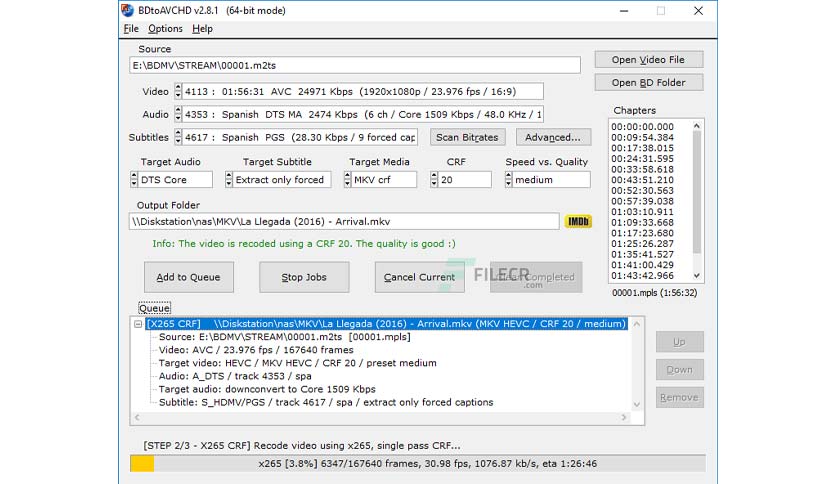The image size is (836, 484).
Task: Select the X265 CRF queue job row
Action: click(387, 324)
